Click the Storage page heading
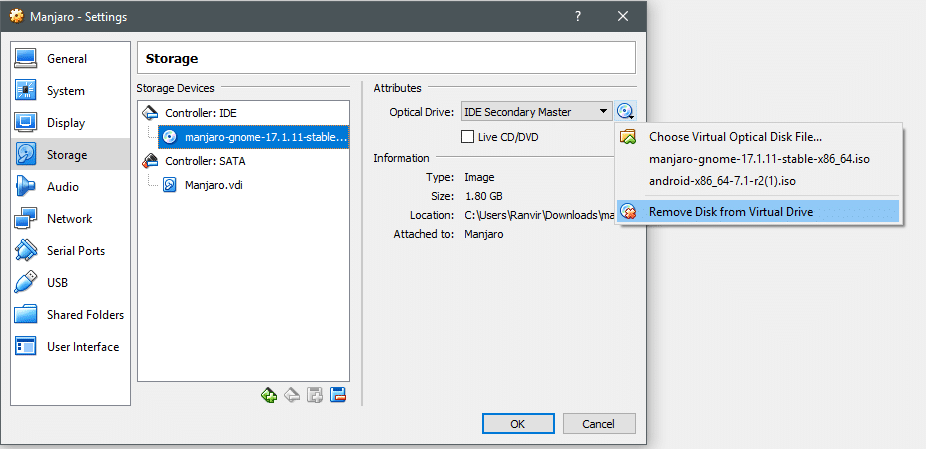This screenshot has width=926, height=449. click(x=172, y=58)
